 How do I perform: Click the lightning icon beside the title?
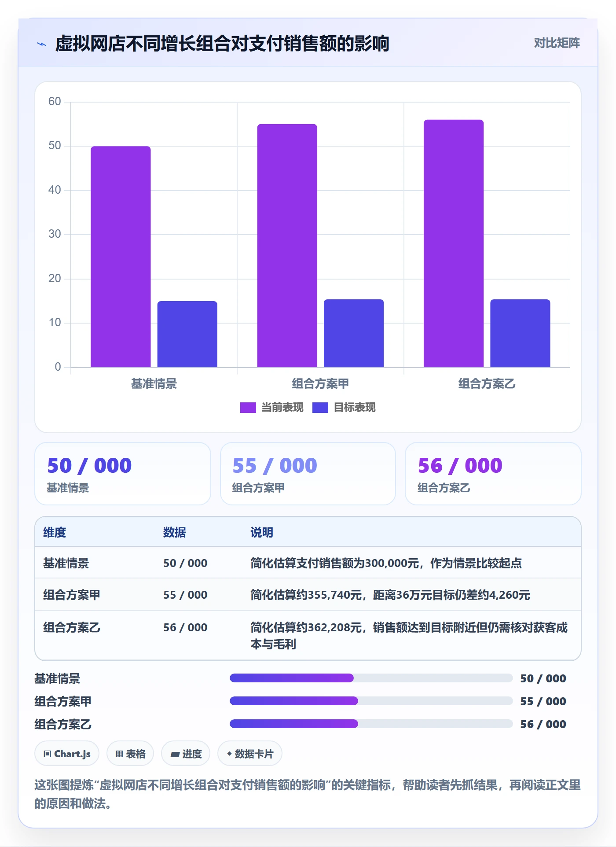(42, 44)
